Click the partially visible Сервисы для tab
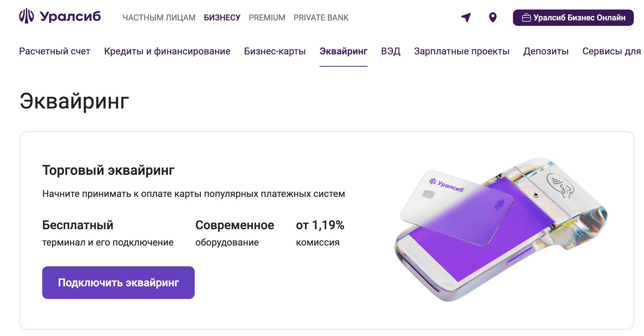Screen dimensions: 644x336 611,51
